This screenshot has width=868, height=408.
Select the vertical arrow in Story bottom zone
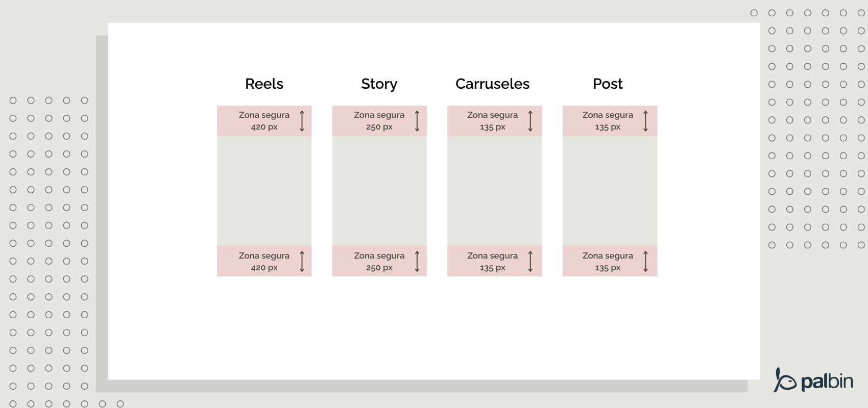point(417,261)
